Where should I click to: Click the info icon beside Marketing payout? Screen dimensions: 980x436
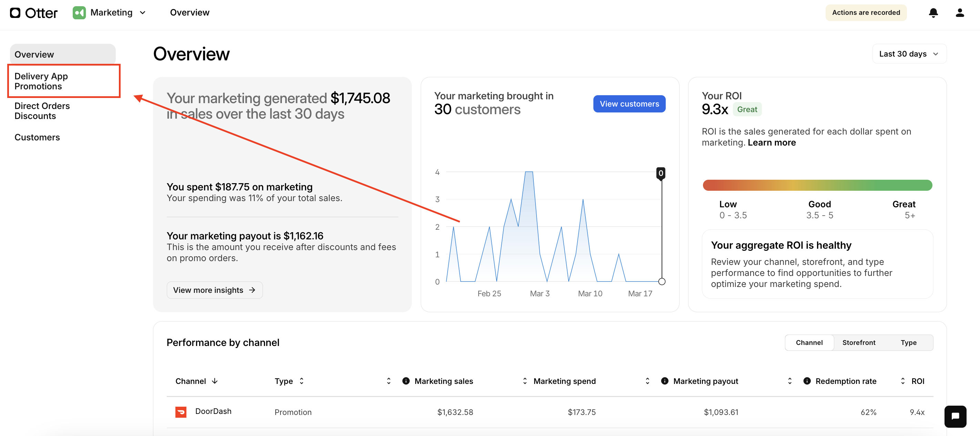pos(665,381)
